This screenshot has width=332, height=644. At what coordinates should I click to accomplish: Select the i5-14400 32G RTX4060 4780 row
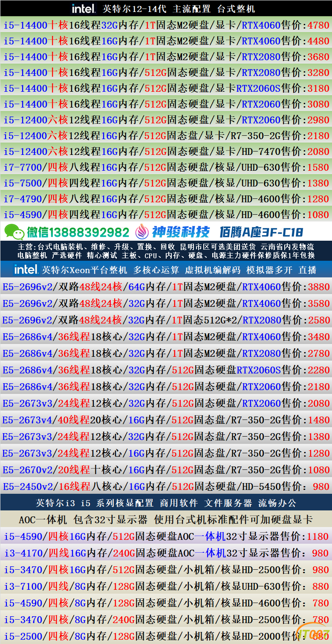point(166,25)
